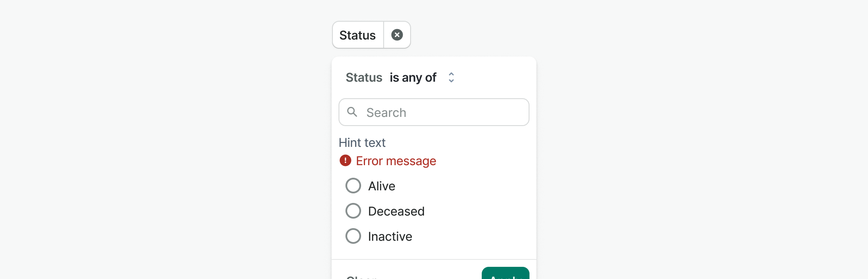Click the "Hint text" helper label
This screenshot has width=868, height=279.
(362, 143)
